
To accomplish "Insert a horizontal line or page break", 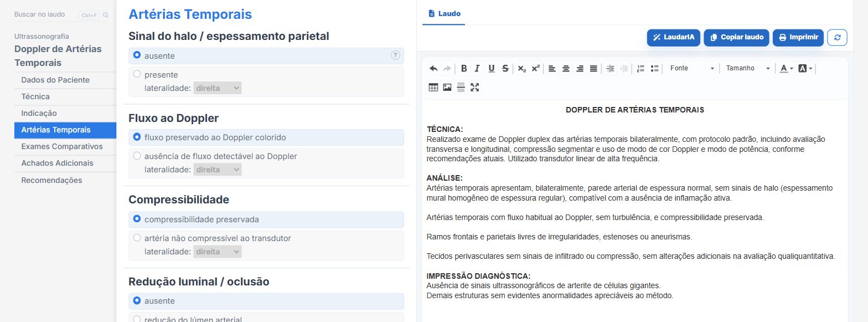I will (x=461, y=87).
